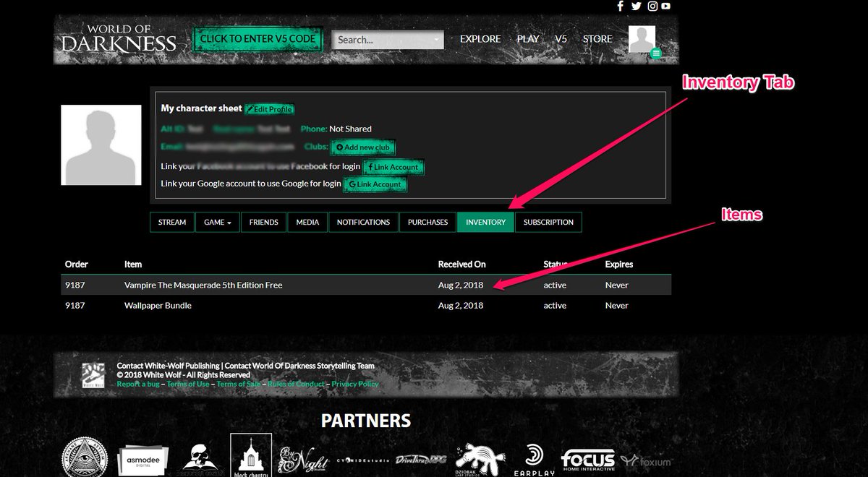Click the Edit Profile button
Viewport: 868px width, 477px height.
[270, 109]
